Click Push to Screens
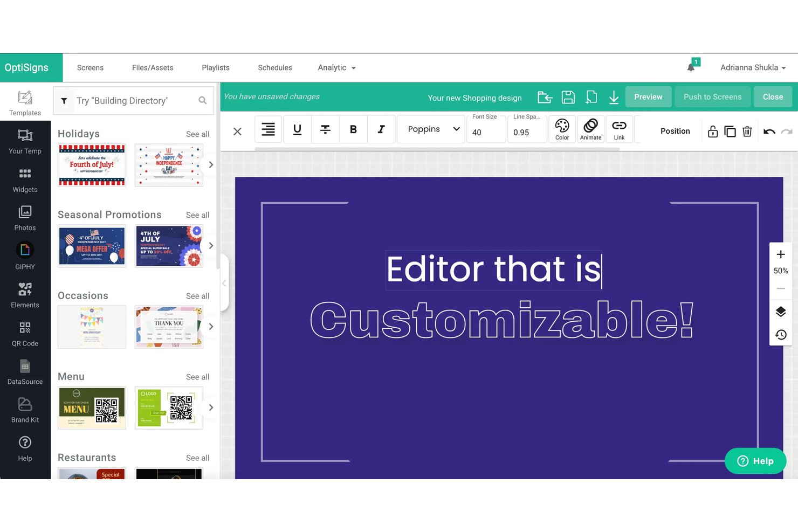 712,97
